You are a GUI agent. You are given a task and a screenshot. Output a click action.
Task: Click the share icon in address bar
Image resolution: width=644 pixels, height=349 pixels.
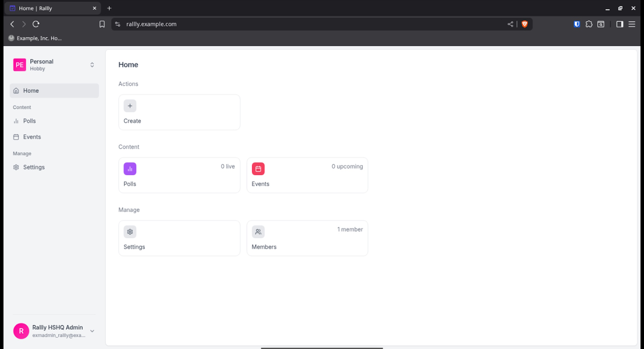[x=510, y=24]
